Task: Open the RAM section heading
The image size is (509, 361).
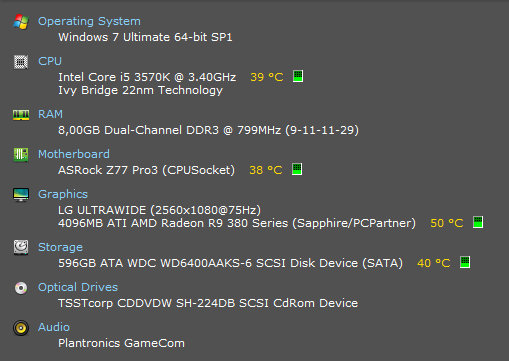Action: [50, 114]
